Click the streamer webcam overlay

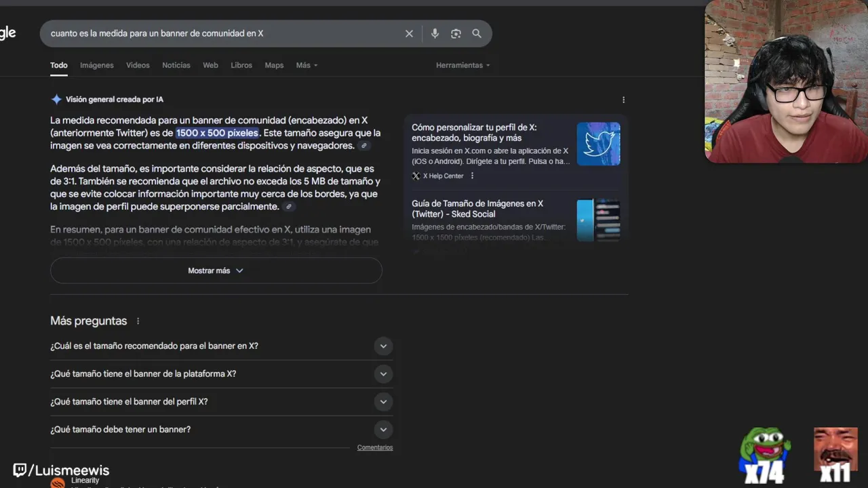787,81
